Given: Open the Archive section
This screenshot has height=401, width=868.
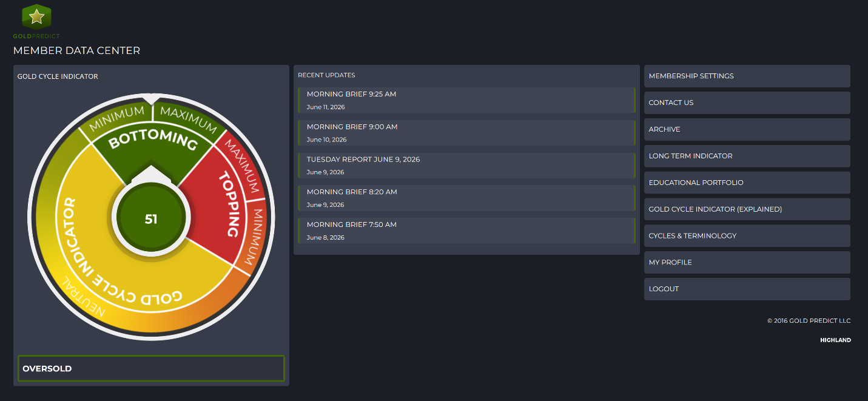Looking at the screenshot, I should pyautogui.click(x=747, y=129).
